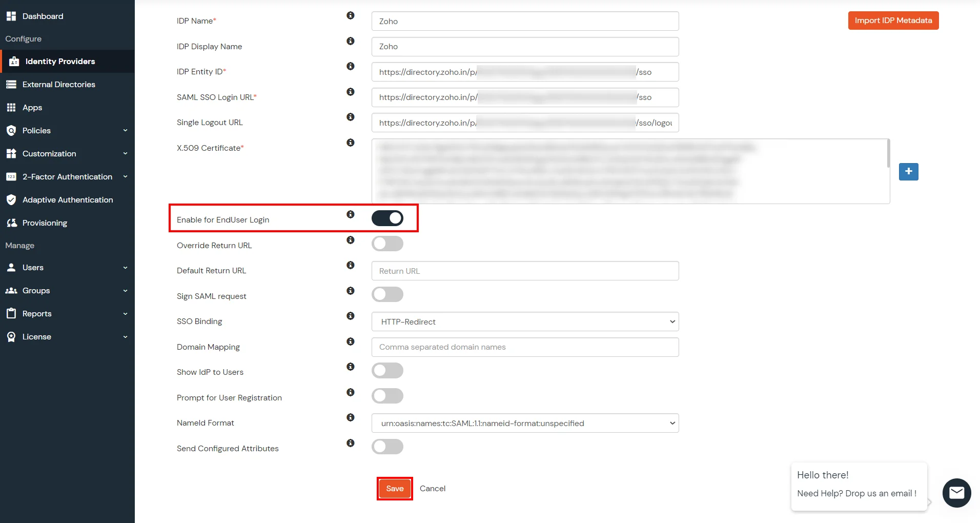Screen dimensions: 980x523
Task: Click the Reports clipboard icon
Action: (x=11, y=314)
